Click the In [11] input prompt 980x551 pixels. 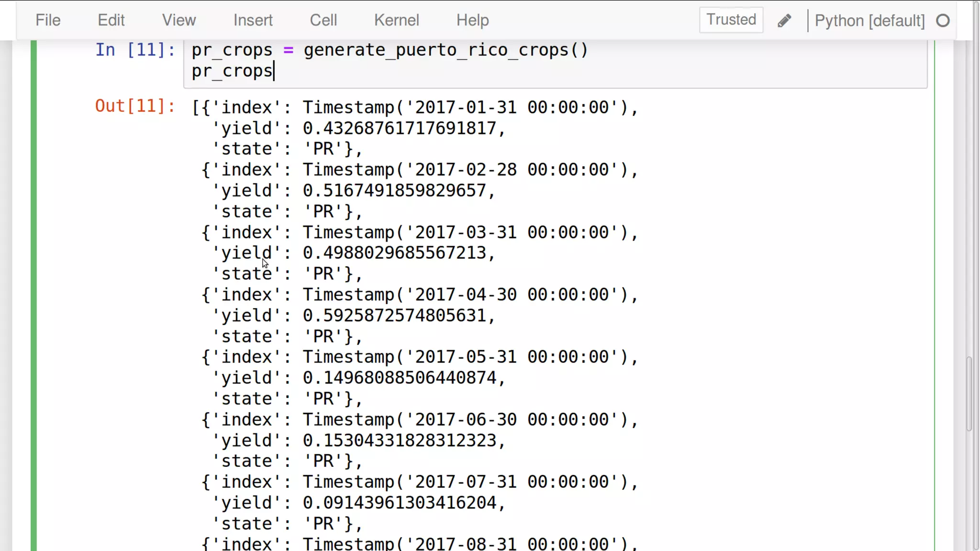coord(135,50)
